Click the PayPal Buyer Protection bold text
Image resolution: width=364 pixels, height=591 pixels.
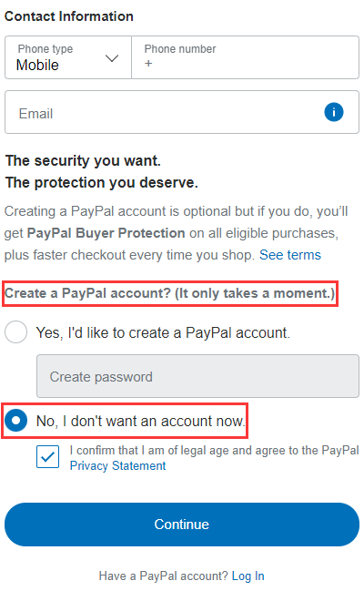click(x=106, y=233)
